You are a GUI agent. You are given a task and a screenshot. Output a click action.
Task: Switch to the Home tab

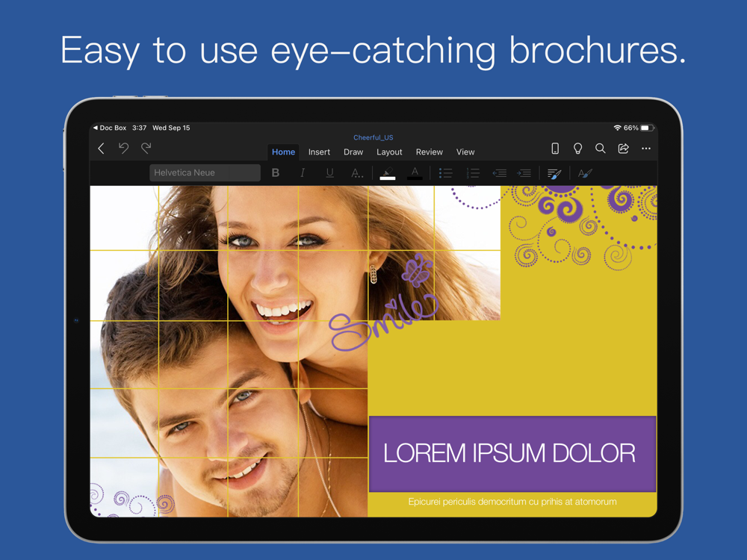pos(283,152)
